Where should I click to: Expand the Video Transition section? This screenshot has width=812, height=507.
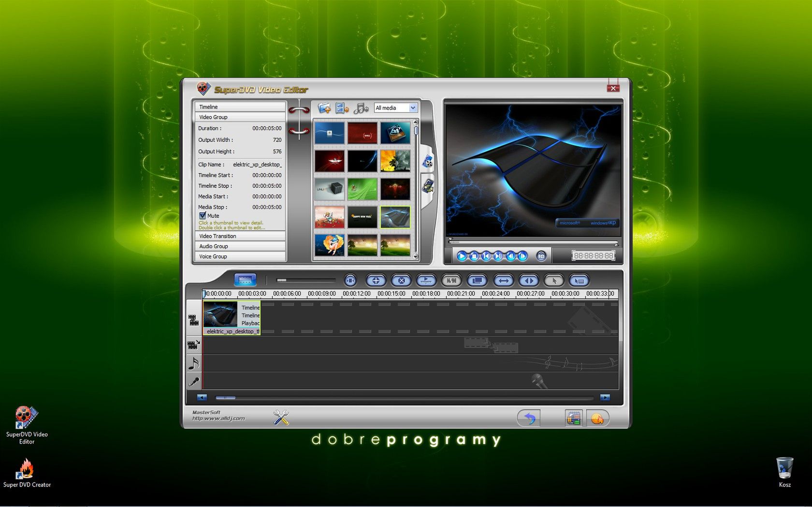240,236
